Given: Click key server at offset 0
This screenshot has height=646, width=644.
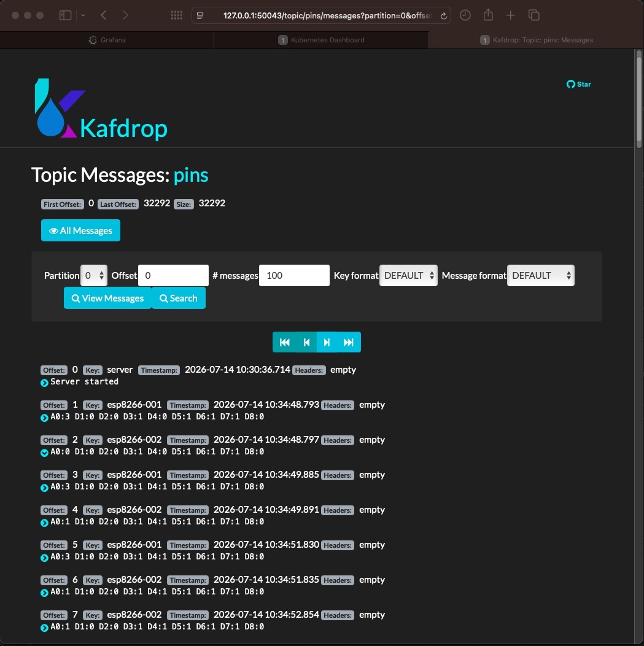Looking at the screenshot, I should [120, 370].
